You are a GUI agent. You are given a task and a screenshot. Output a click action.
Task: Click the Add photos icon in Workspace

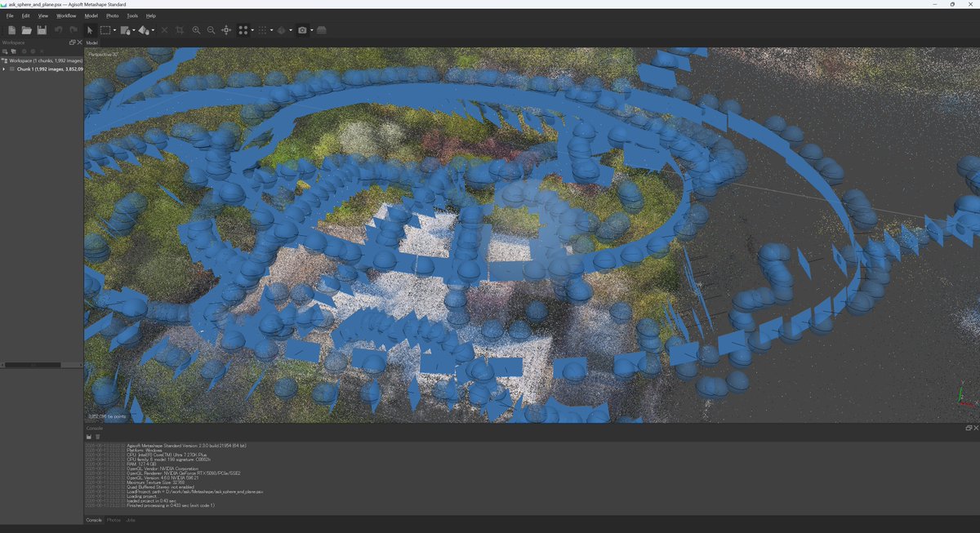point(13,51)
